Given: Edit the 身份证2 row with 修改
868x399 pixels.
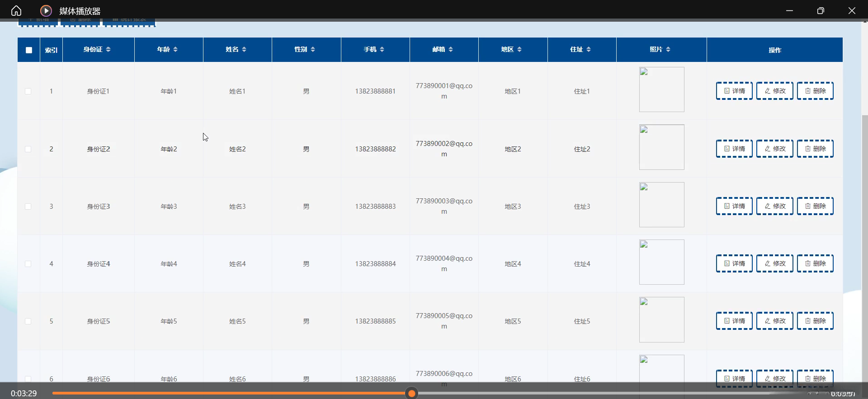Looking at the screenshot, I should click(x=775, y=149).
